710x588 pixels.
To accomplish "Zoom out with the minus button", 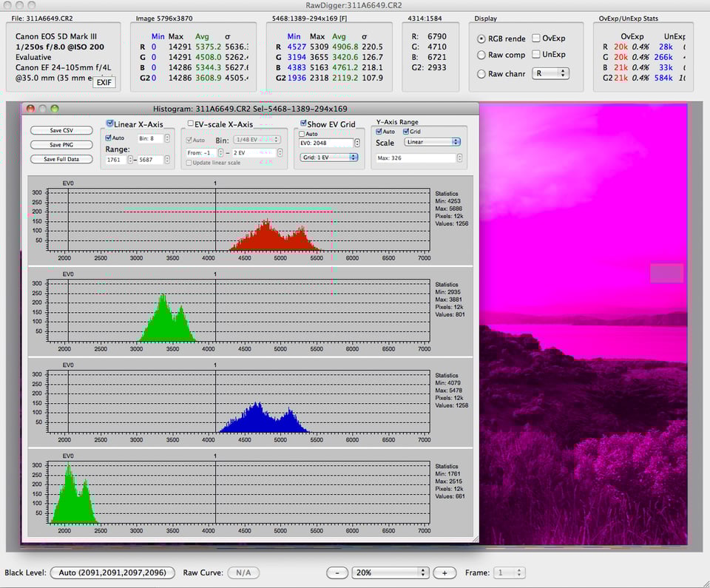I will (337, 572).
